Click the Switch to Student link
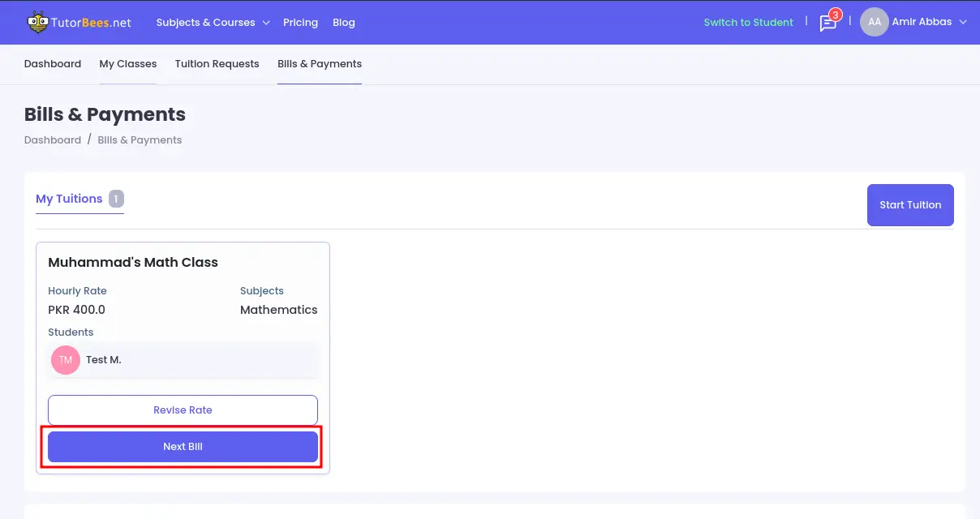 click(x=748, y=23)
